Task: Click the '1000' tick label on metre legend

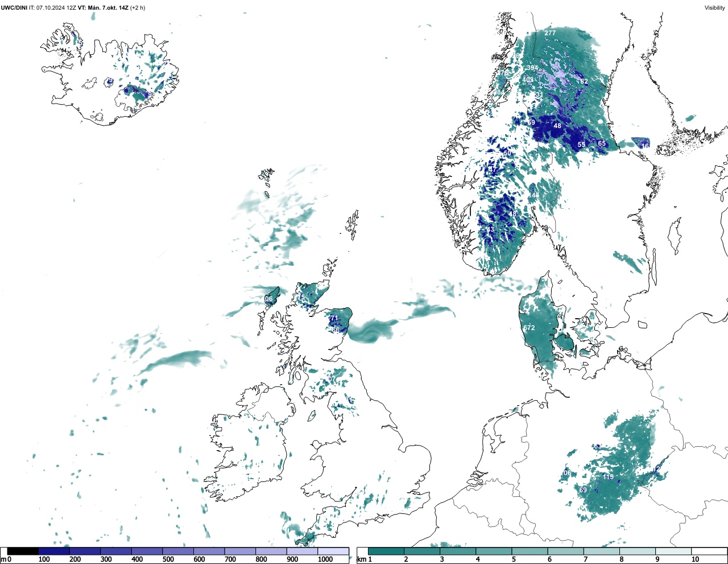Action: pos(325,559)
